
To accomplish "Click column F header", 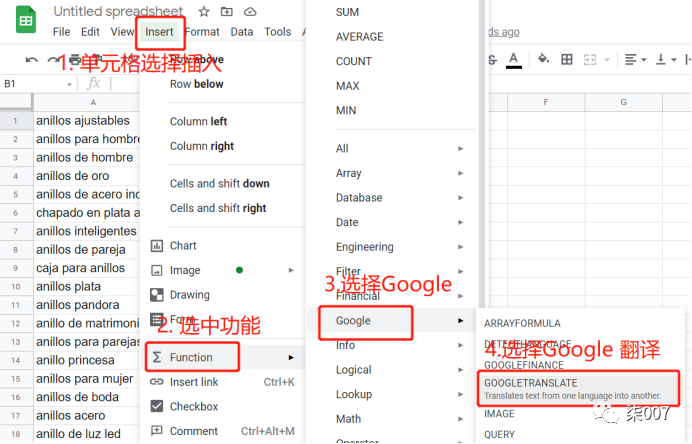I will point(546,102).
